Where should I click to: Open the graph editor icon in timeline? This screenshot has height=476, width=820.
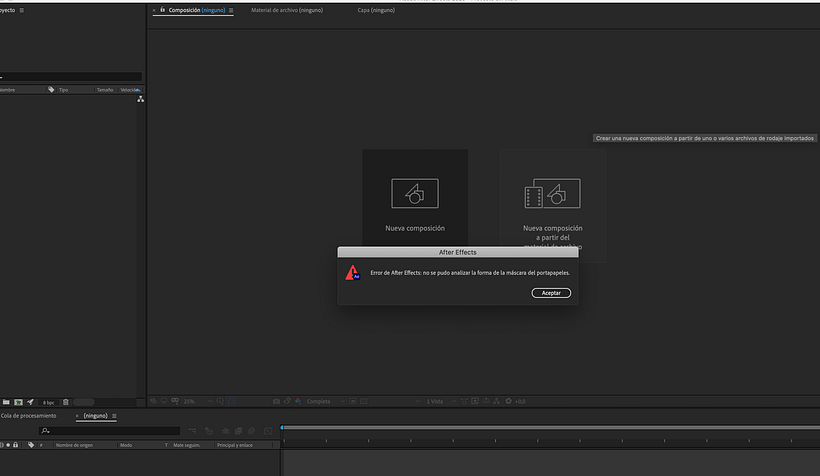click(x=268, y=431)
